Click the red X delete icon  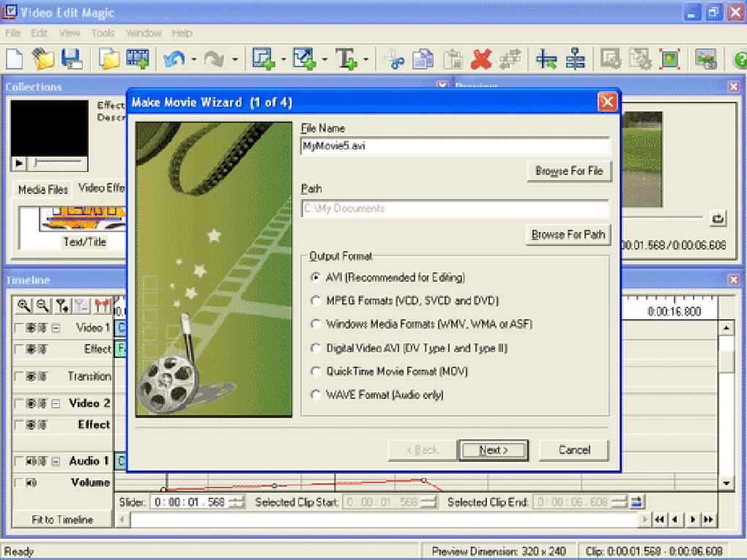(481, 59)
